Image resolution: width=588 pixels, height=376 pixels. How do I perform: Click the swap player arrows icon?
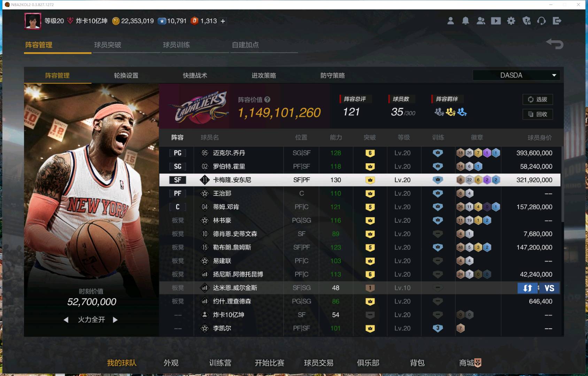(x=527, y=288)
